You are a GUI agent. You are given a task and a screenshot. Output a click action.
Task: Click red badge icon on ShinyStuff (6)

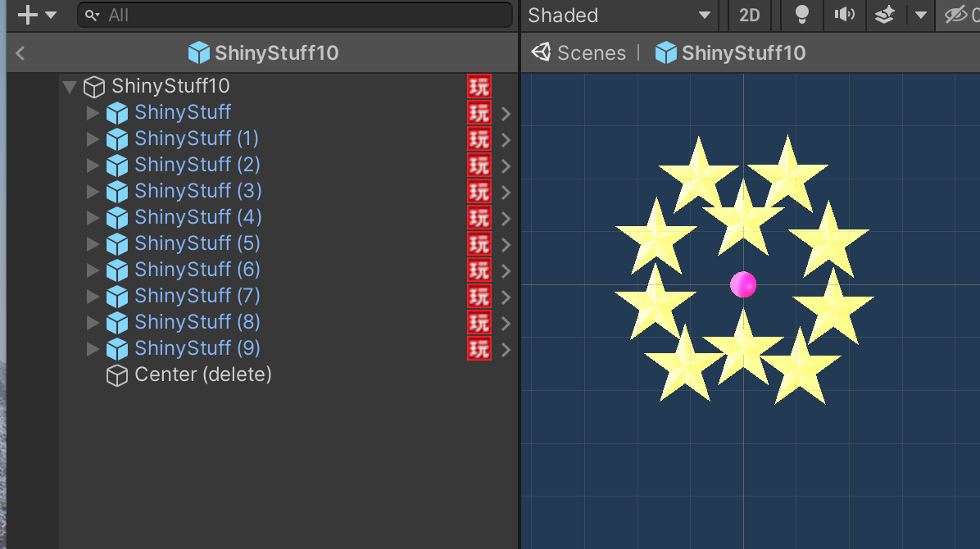pyautogui.click(x=479, y=270)
